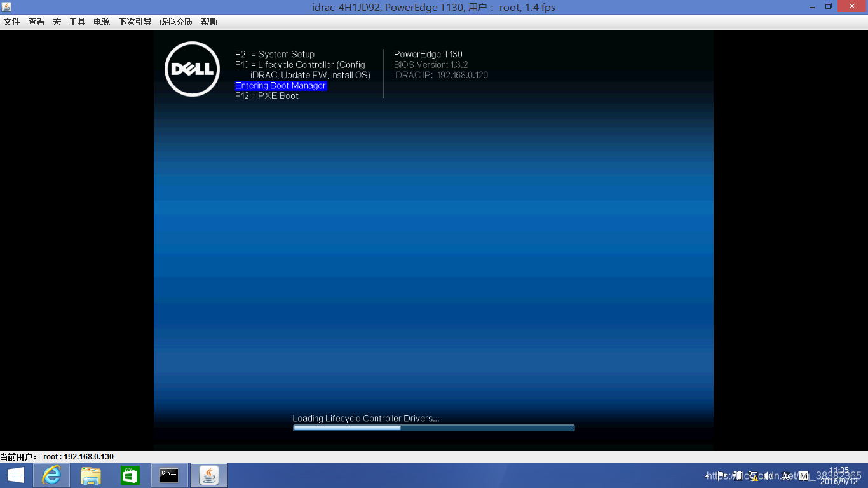Switch to the Java taskbar application
868x488 pixels.
[209, 475]
